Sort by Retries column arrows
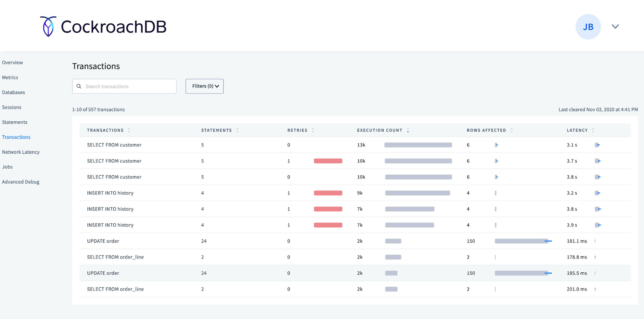The height and width of the screenshot is (319, 644). click(313, 130)
